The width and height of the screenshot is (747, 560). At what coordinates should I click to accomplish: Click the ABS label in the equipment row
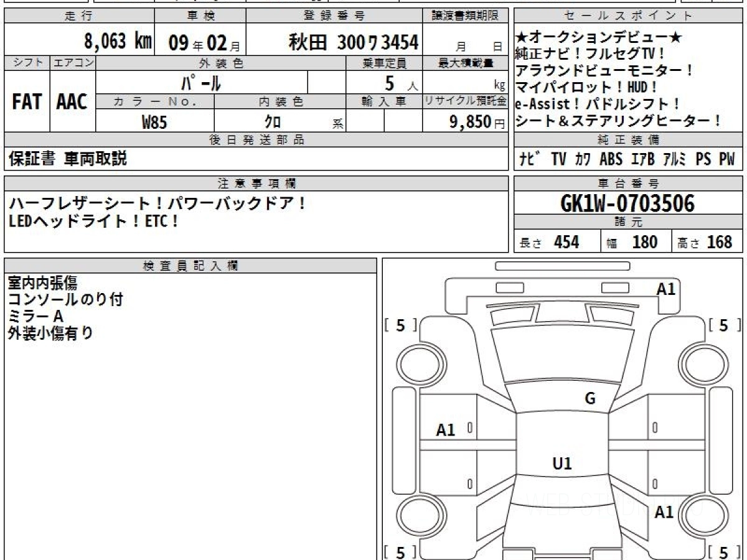click(611, 159)
